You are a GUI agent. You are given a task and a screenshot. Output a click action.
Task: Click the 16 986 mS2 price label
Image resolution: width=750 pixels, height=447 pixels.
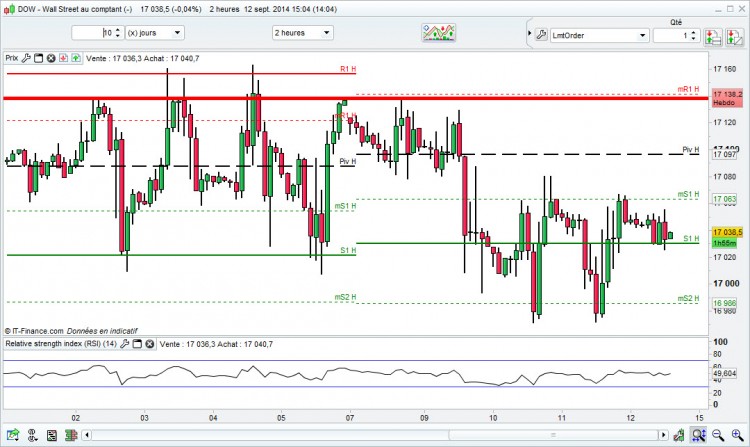pyautogui.click(x=725, y=303)
